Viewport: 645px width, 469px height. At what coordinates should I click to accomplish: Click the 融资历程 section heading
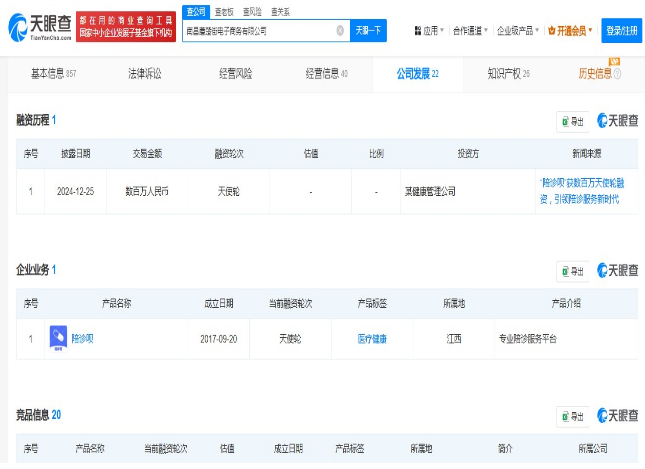33,120
